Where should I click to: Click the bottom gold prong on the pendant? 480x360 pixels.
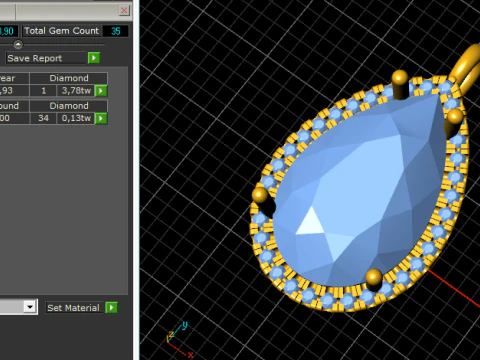374,279
